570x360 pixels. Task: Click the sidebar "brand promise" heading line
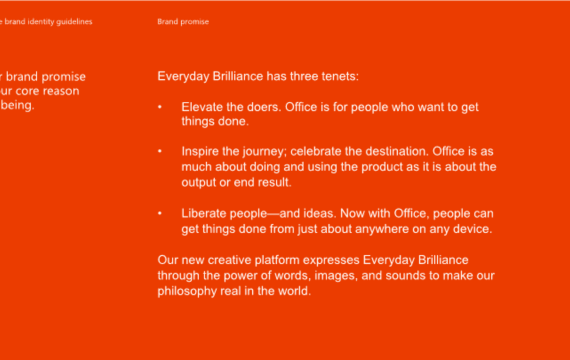click(43, 76)
